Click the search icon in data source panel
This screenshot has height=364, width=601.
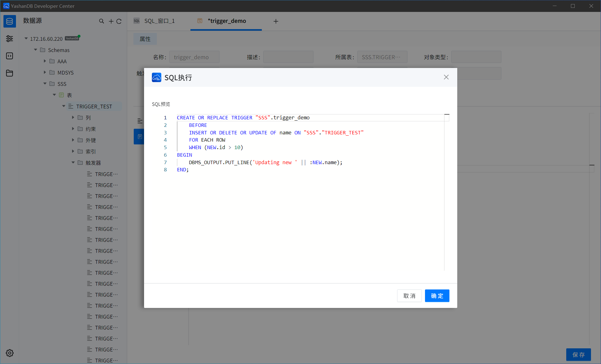[x=101, y=21]
